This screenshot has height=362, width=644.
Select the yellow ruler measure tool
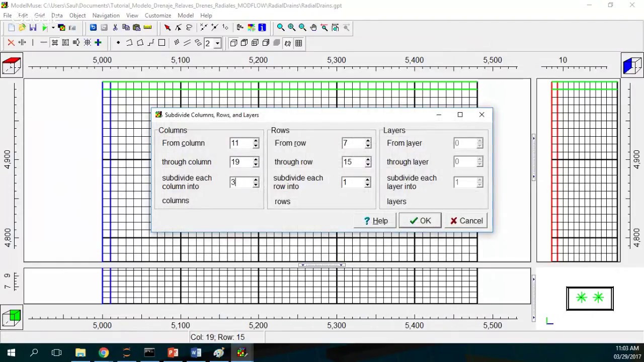[x=147, y=28]
